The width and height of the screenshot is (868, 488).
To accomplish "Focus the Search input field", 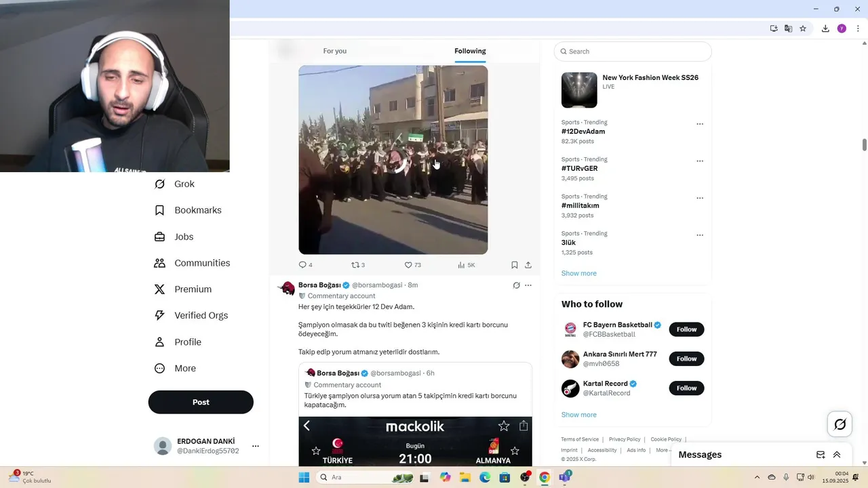I will point(633,52).
